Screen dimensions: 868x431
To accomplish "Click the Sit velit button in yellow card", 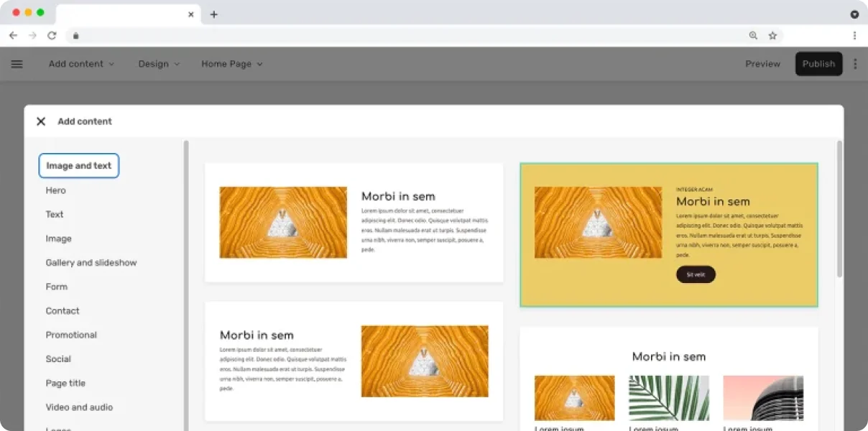I will (696, 274).
